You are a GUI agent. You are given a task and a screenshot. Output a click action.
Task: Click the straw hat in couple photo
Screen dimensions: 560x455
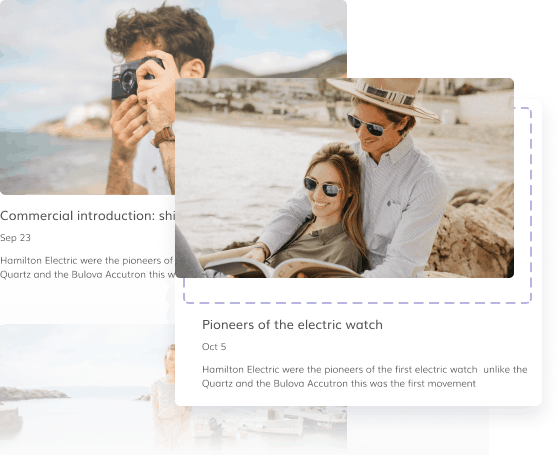[385, 96]
